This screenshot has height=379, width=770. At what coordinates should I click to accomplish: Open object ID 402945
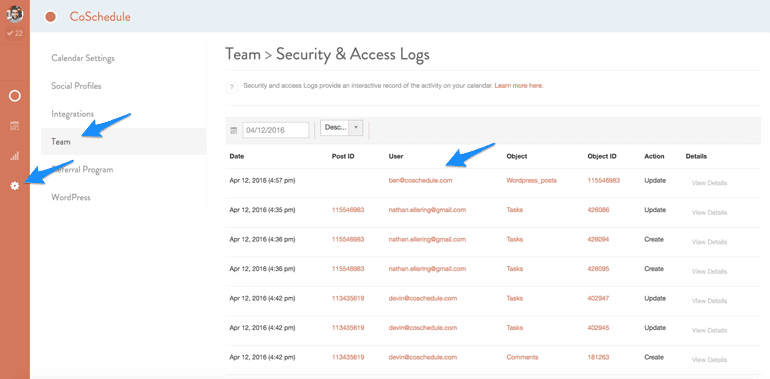598,327
